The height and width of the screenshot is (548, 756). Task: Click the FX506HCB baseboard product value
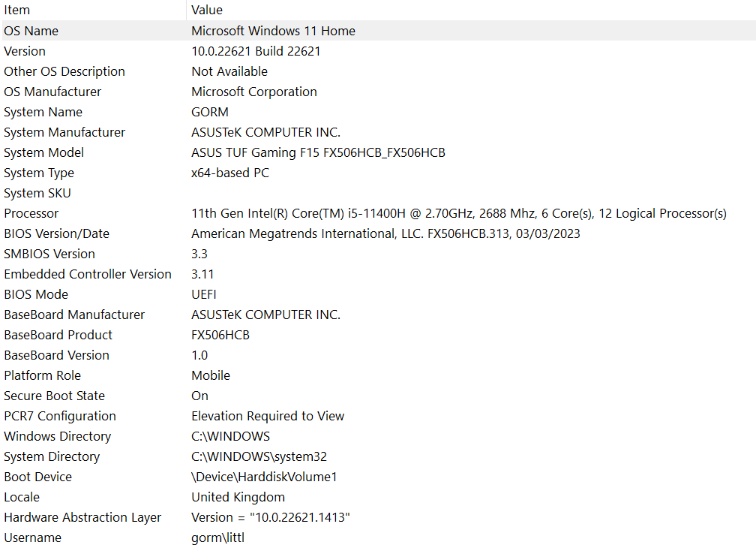[220, 335]
